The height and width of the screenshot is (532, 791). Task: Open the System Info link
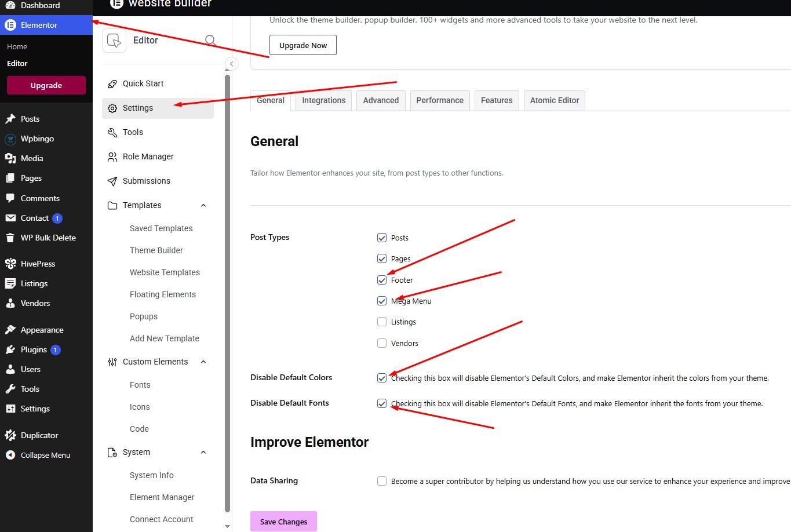(152, 475)
